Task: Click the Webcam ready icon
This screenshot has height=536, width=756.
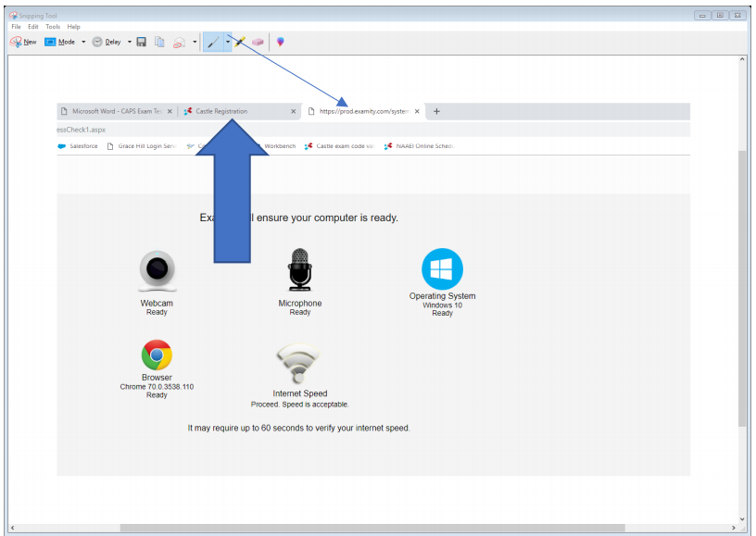Action: [157, 268]
